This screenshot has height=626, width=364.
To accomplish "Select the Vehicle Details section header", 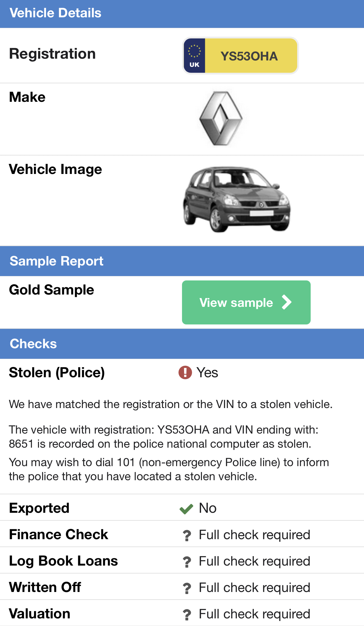I will [182, 14].
